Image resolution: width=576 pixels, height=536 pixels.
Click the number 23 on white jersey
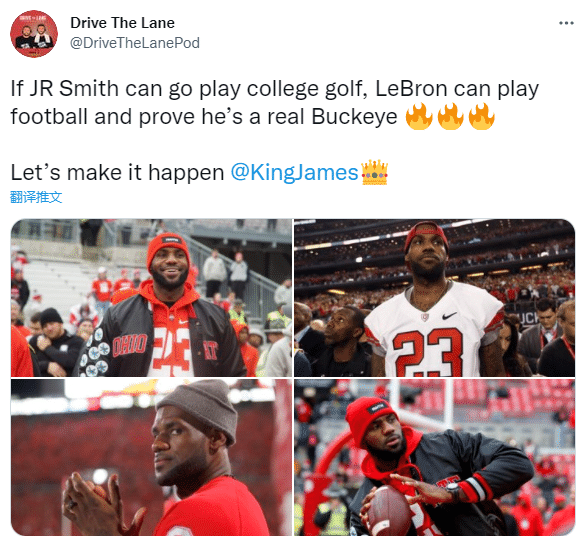427,352
